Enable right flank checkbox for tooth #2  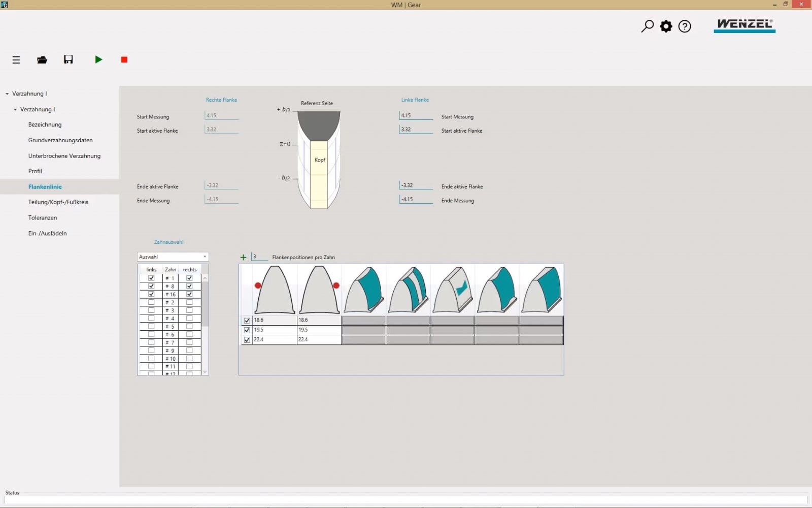point(189,302)
